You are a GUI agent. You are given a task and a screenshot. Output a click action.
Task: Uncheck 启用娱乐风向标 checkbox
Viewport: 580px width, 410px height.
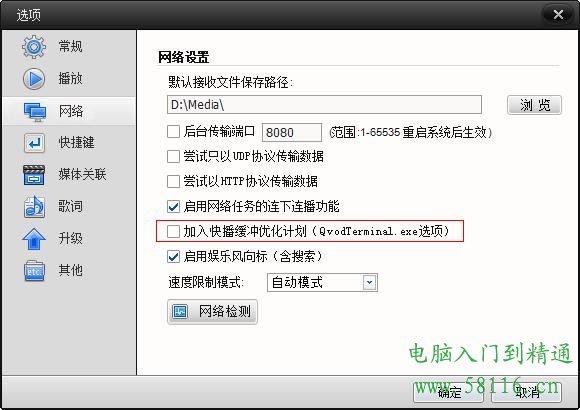tap(173, 256)
